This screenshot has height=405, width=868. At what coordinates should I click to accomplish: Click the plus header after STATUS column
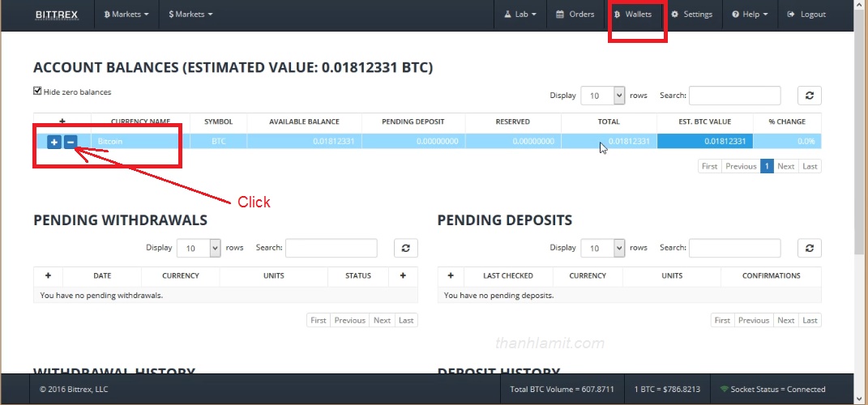pyautogui.click(x=403, y=275)
